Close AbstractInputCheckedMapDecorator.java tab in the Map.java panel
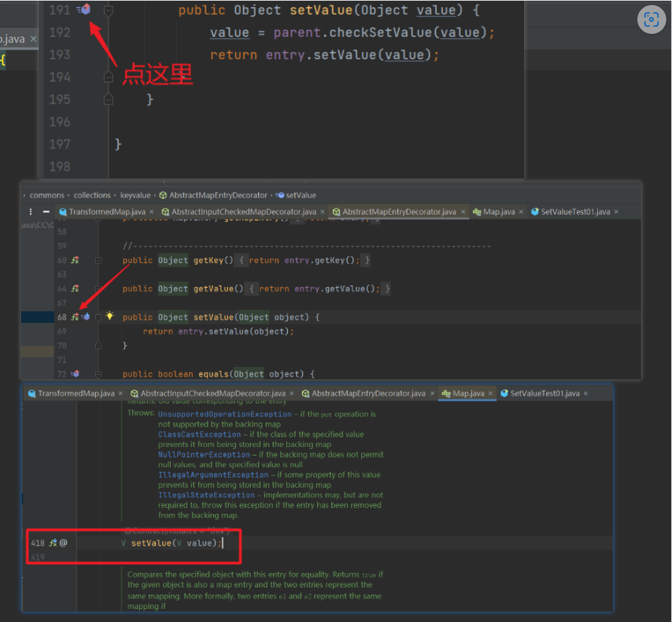This screenshot has height=622, width=672. 292,394
